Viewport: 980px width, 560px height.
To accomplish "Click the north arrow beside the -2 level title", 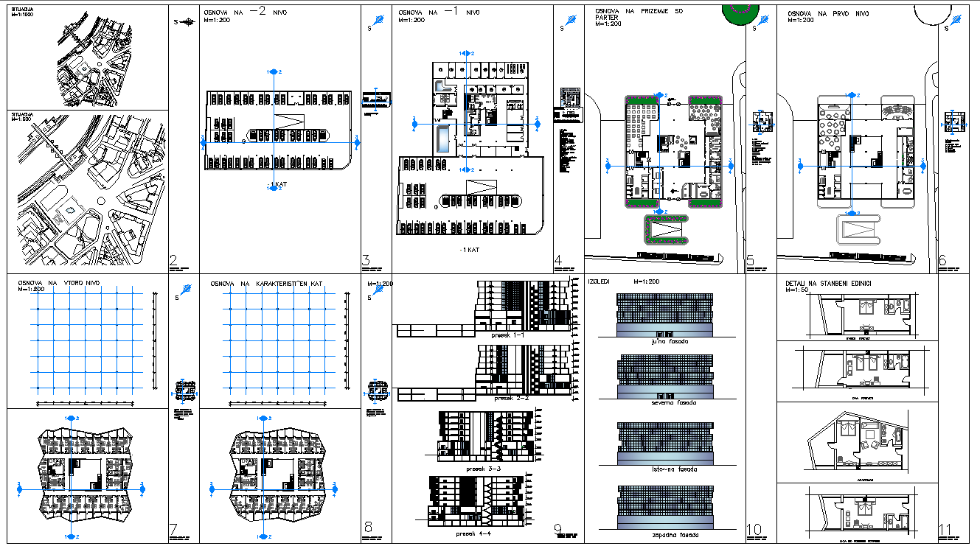I will tap(184, 22).
